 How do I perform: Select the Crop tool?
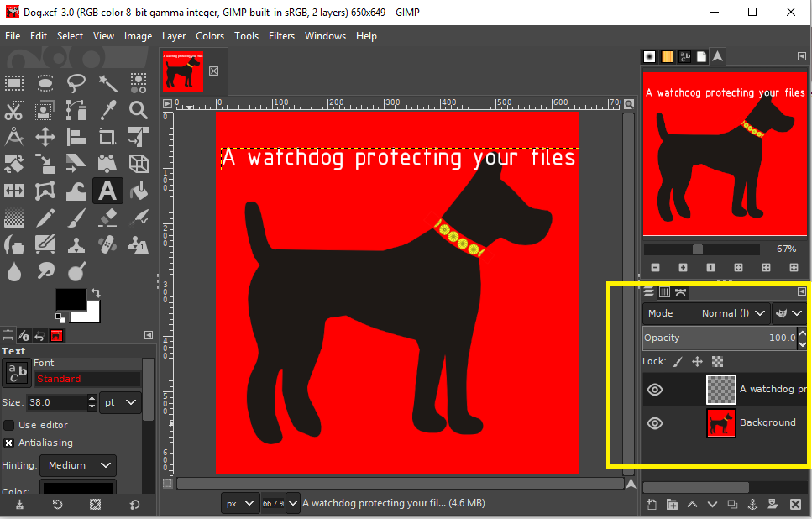(107, 136)
